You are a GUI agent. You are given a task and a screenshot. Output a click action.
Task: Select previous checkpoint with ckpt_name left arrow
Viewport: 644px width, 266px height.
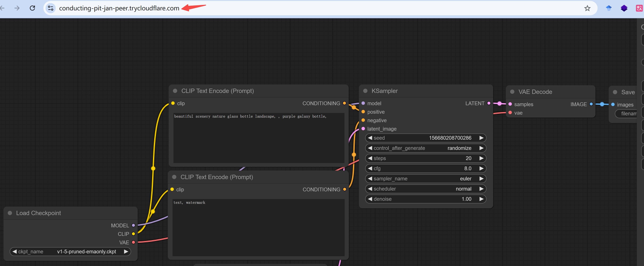pyautogui.click(x=15, y=251)
